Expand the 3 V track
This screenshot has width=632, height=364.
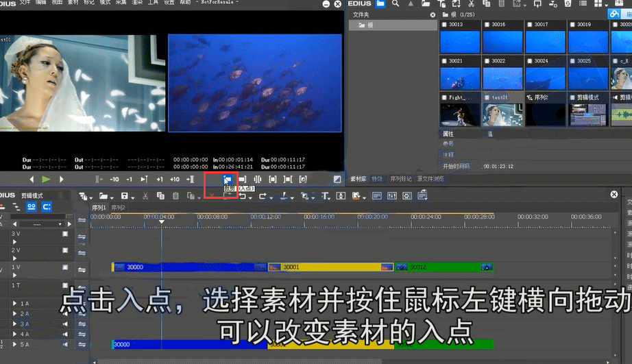click(x=15, y=242)
